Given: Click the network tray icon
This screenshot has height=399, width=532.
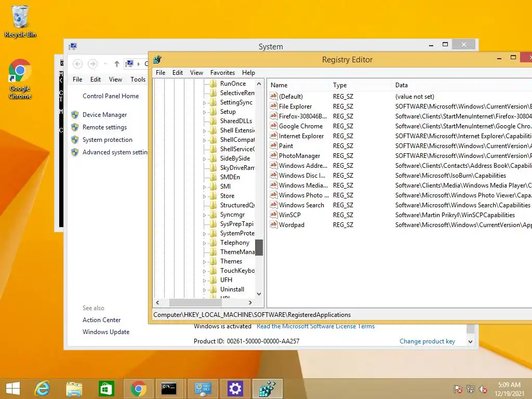Looking at the screenshot, I should click(471, 389).
